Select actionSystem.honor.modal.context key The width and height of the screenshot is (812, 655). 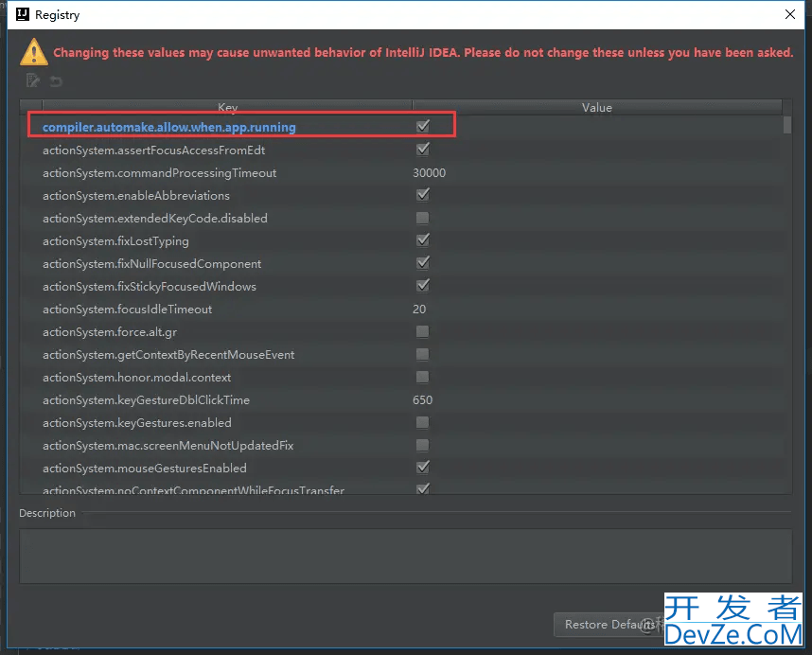[x=136, y=378]
